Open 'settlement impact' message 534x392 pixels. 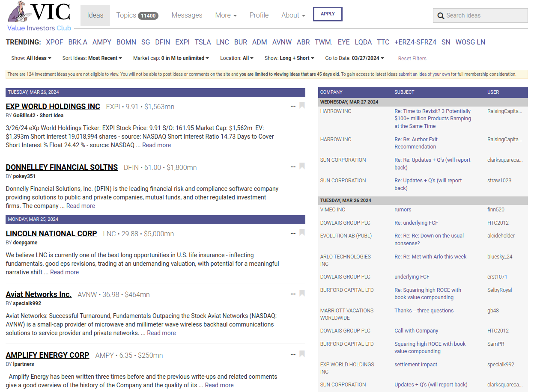tap(416, 365)
